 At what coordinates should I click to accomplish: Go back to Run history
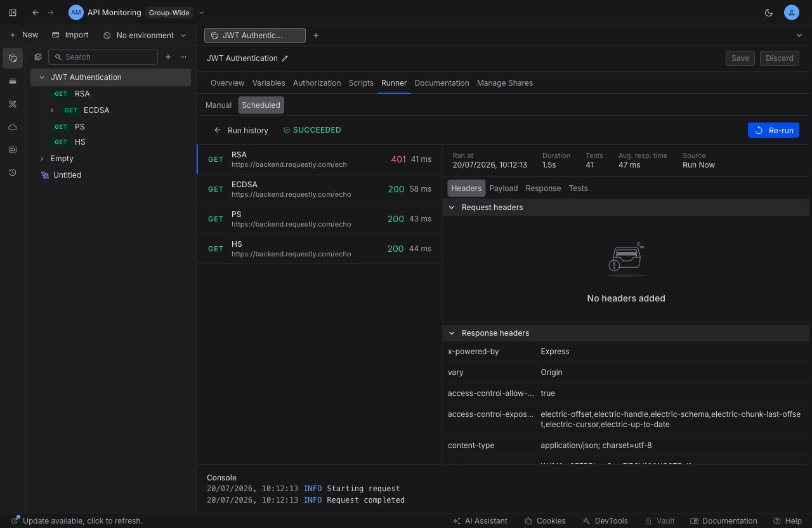pos(241,130)
